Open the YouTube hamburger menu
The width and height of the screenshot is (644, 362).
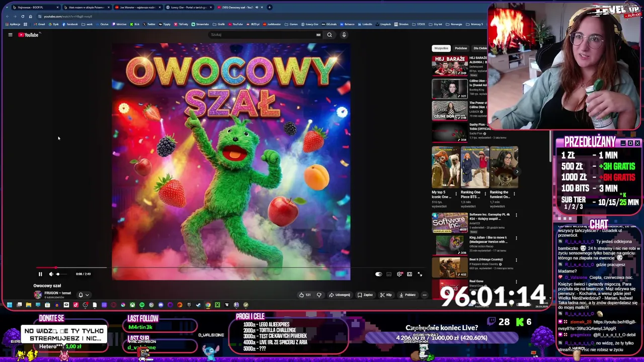(10, 35)
